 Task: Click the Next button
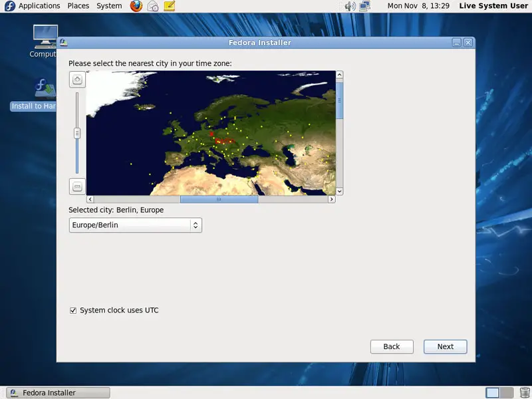click(x=445, y=346)
